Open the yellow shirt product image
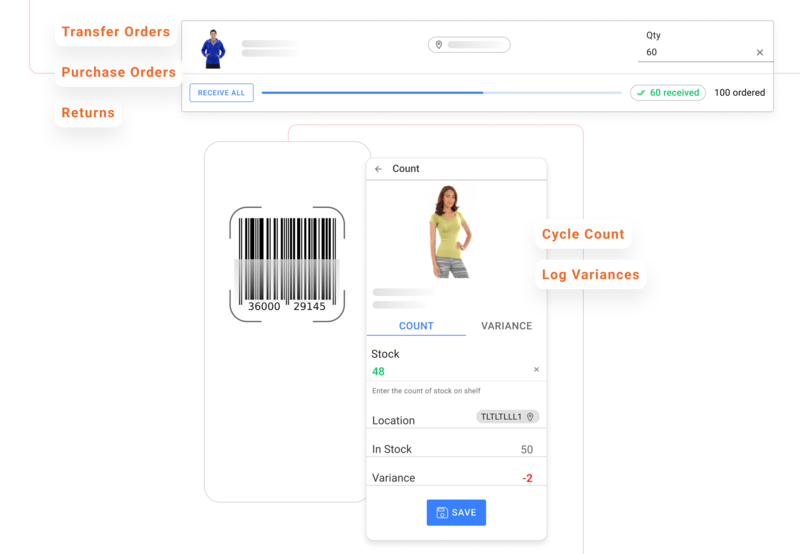Screen dimensions: 800x554 pyautogui.click(x=451, y=232)
